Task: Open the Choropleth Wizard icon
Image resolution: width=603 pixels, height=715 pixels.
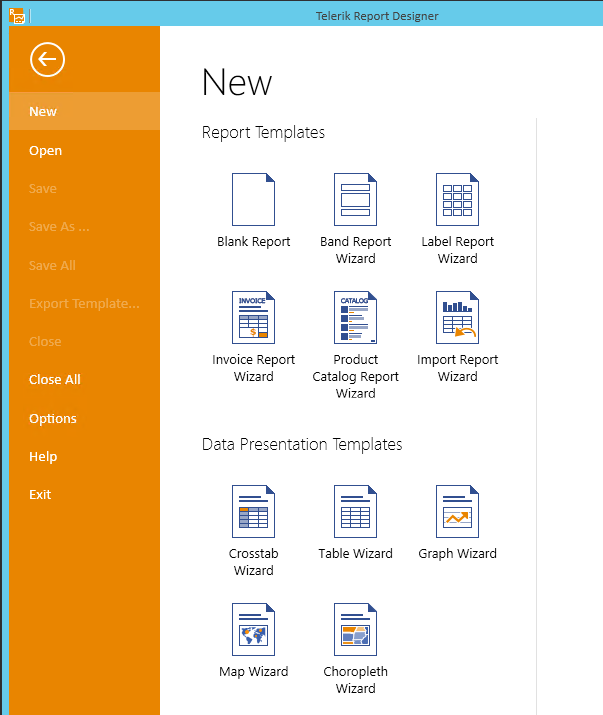Action: tap(355, 630)
